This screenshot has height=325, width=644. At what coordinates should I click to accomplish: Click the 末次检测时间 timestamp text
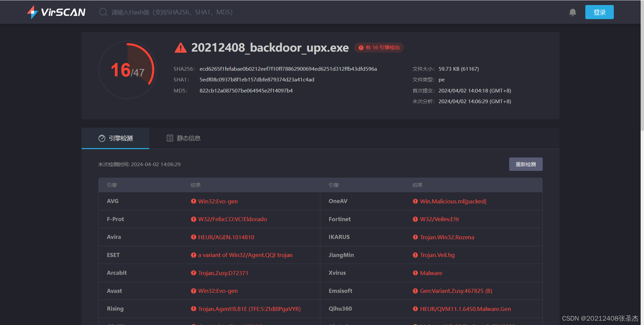139,164
